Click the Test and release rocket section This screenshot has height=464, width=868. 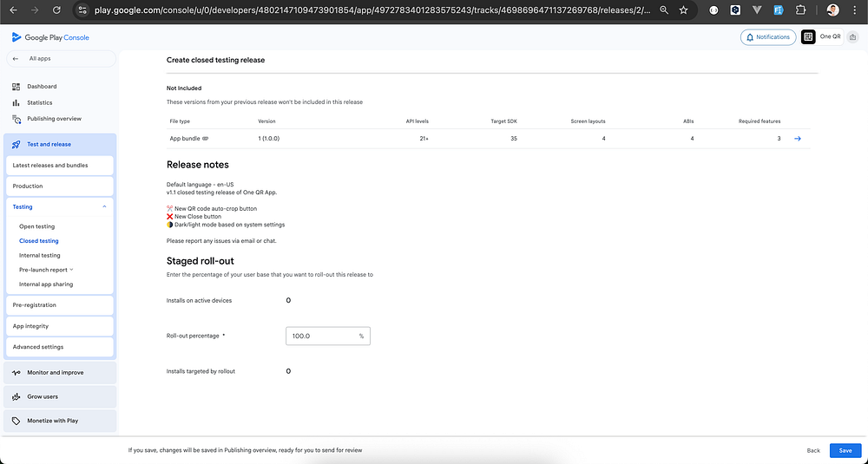pos(60,144)
